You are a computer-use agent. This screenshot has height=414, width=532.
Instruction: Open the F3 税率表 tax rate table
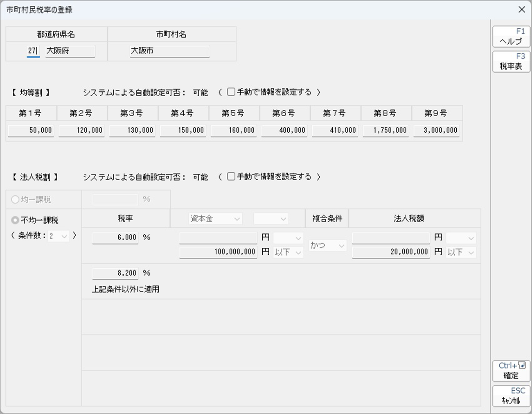pos(511,61)
